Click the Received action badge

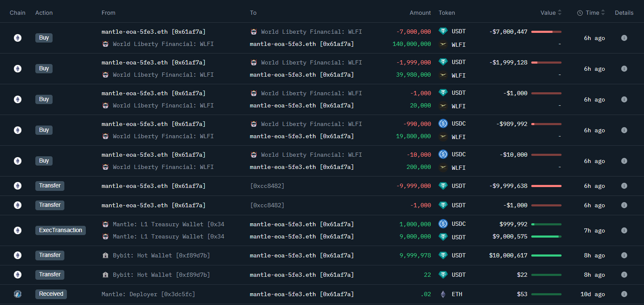[51, 294]
